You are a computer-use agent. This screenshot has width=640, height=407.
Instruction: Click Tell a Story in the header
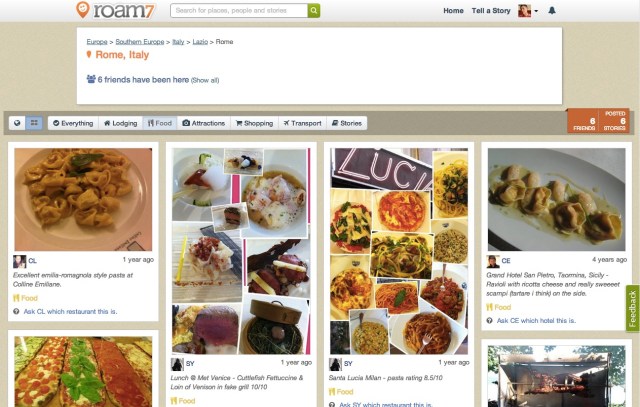pyautogui.click(x=491, y=11)
